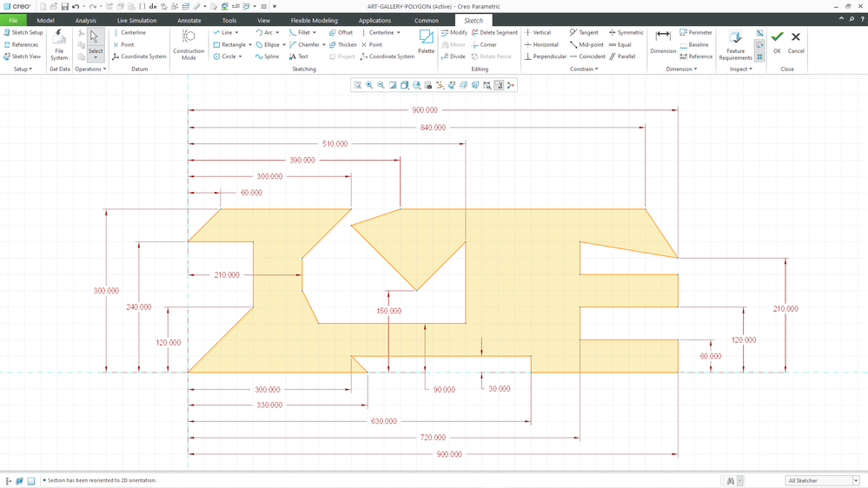This screenshot has width=868, height=488.
Task: Cancel the sketch
Action: (x=795, y=41)
